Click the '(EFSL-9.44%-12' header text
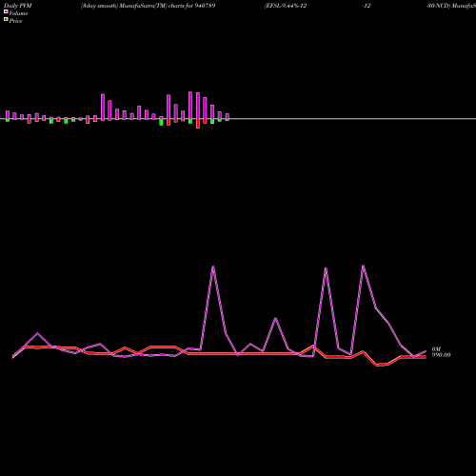476x476 pixels. [286, 6]
